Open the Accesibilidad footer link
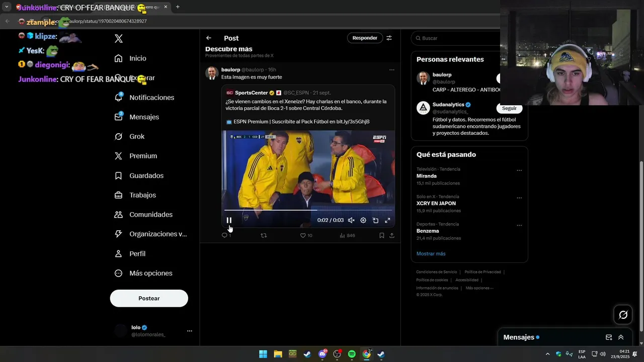Image resolution: width=644 pixels, height=362 pixels. (467, 280)
